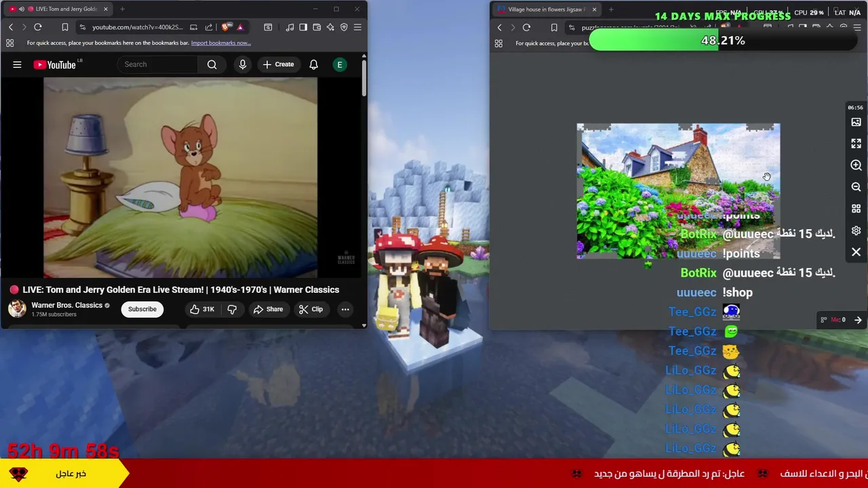Start YouTube voice search with microphone
The height and width of the screenshot is (488, 868).
tap(242, 64)
